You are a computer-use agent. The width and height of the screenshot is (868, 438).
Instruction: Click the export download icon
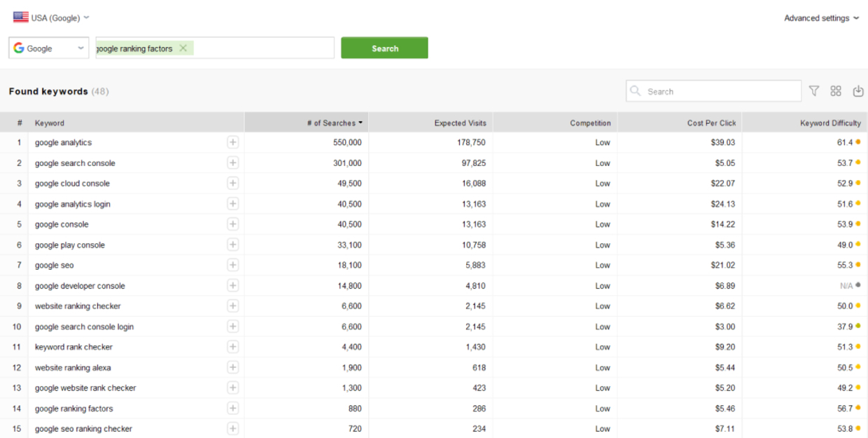[x=858, y=91]
